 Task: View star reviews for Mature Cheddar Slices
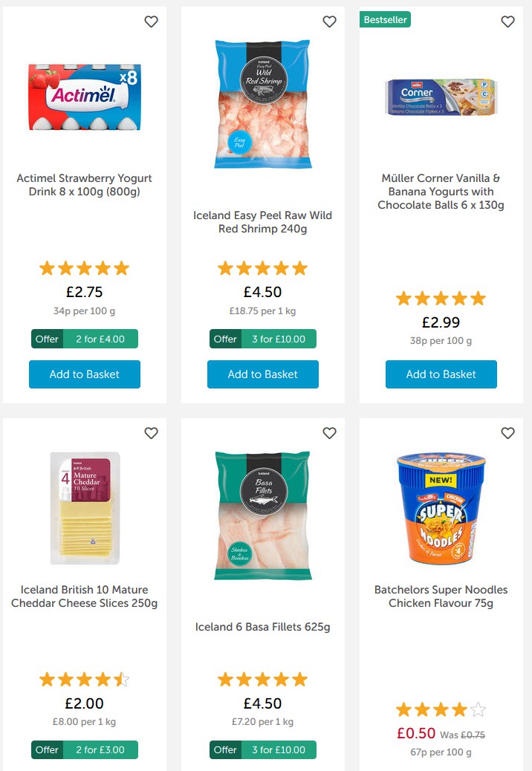coord(85,680)
